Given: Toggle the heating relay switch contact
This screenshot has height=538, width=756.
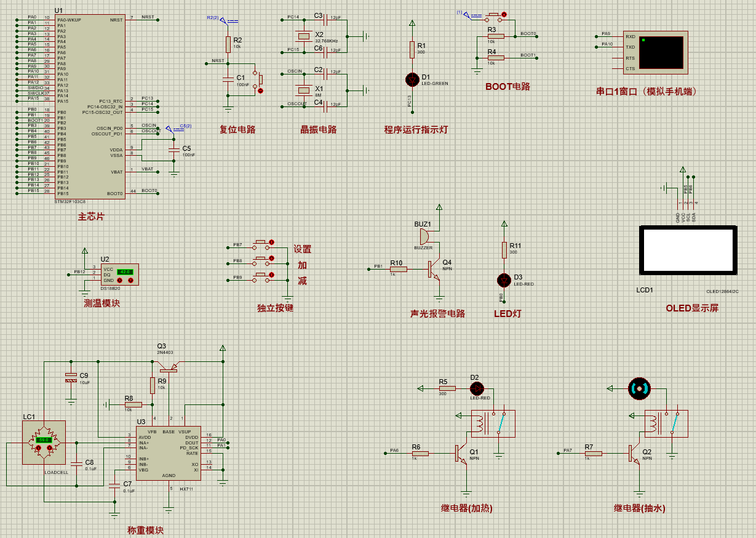Looking at the screenshot, I should click(x=501, y=423).
